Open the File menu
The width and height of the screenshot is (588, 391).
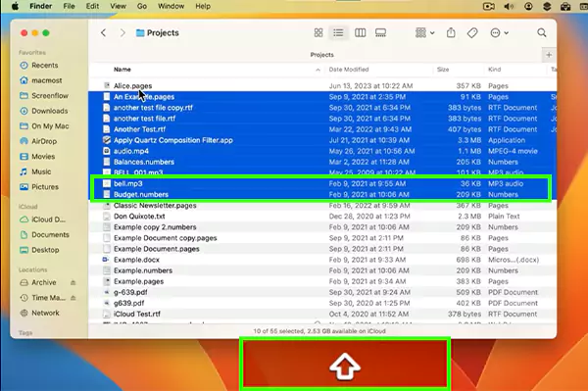(x=69, y=7)
